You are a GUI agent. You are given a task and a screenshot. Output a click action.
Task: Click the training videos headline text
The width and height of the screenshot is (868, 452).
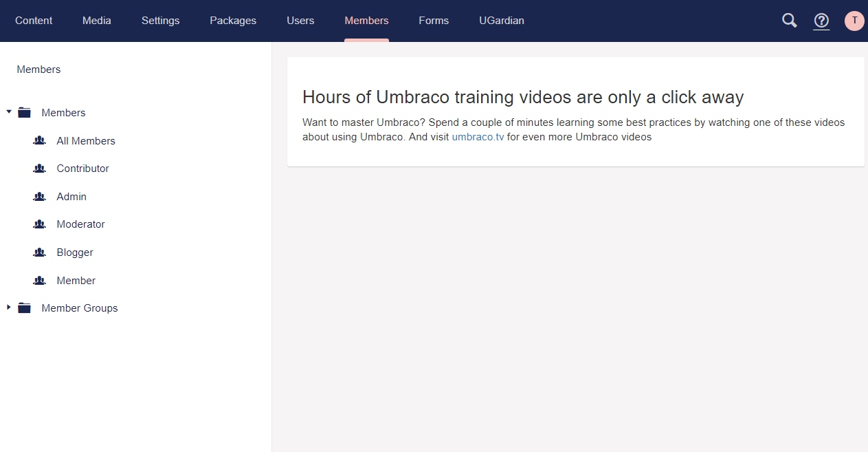click(x=523, y=97)
